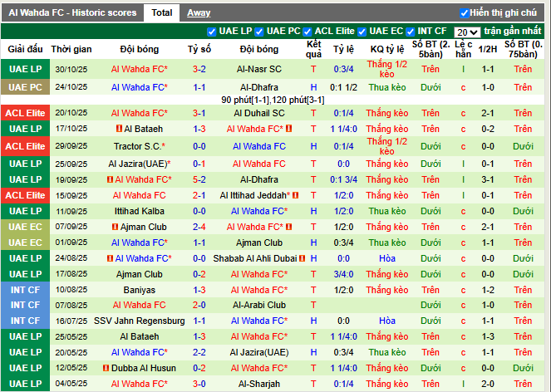Click the 3-0 score against Al-Sharjah

pos(199,384)
